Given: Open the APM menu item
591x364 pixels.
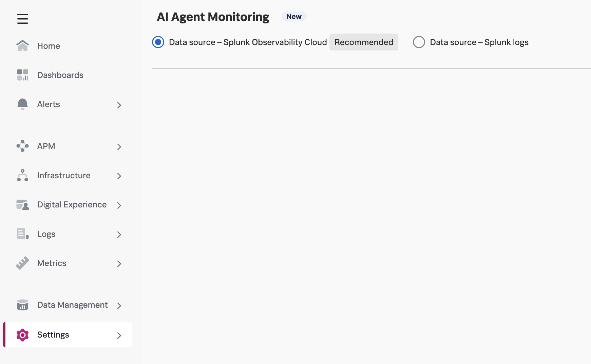Looking at the screenshot, I should (68, 146).
